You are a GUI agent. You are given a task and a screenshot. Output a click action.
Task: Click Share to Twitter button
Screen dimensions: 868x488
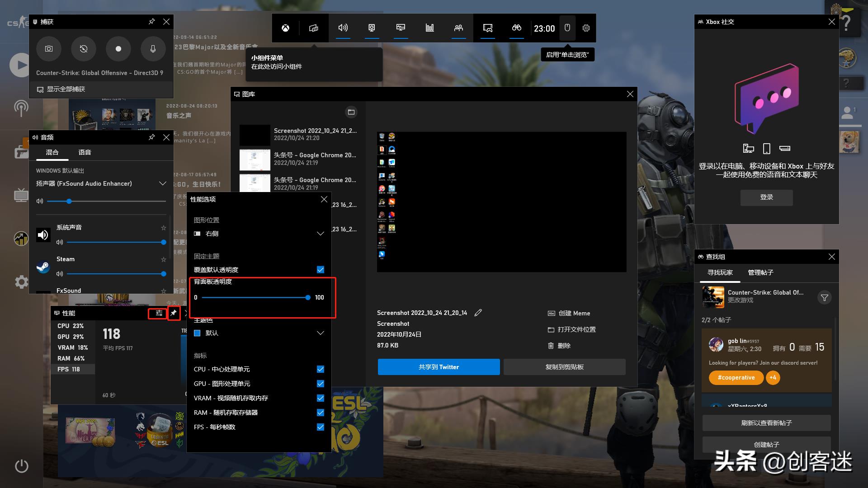(x=439, y=367)
